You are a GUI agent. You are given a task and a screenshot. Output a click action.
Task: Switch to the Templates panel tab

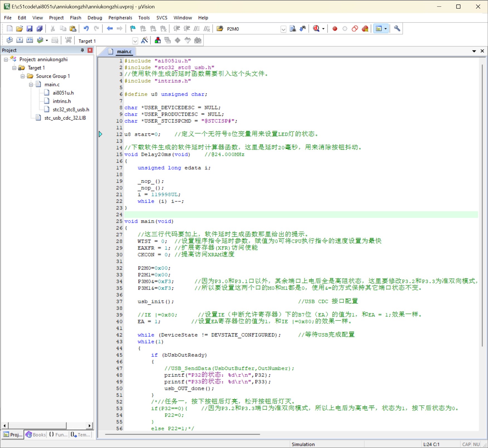tap(80, 435)
